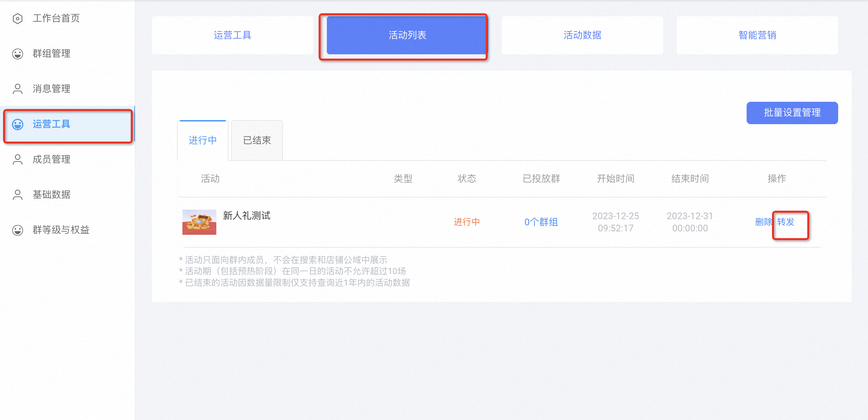Click the 已投放群 column header
Viewport: 868px width, 420px height.
click(541, 178)
